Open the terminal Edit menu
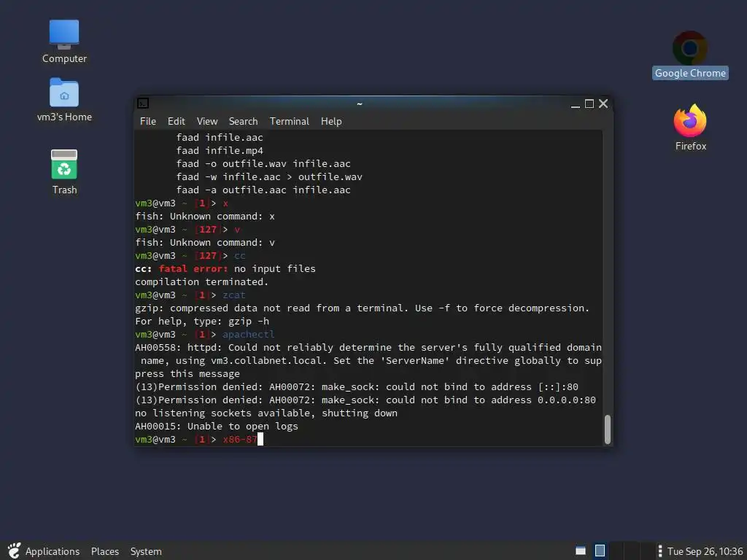This screenshot has width=747, height=560. point(177,122)
